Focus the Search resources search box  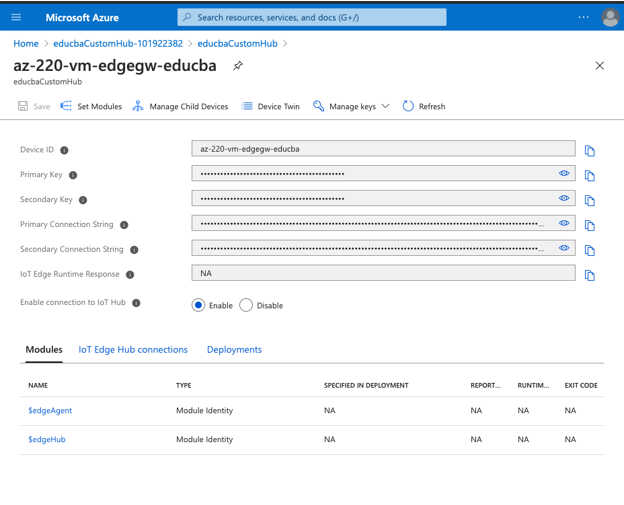(312, 17)
